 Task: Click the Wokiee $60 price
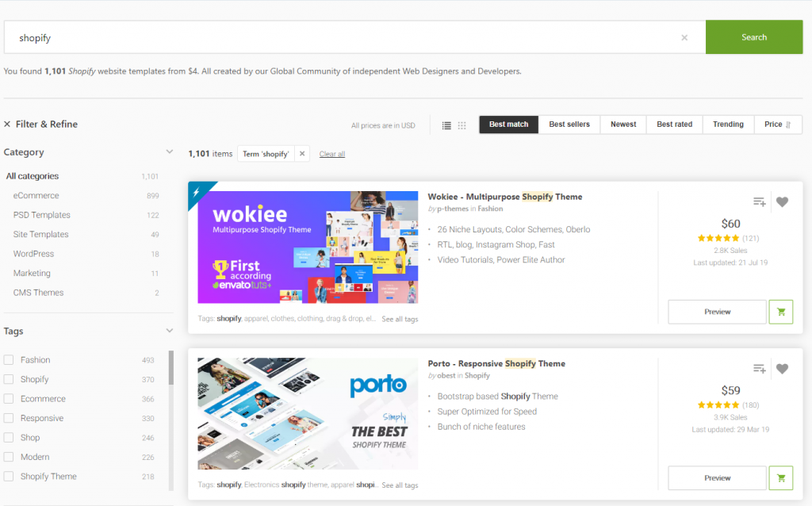pos(730,224)
